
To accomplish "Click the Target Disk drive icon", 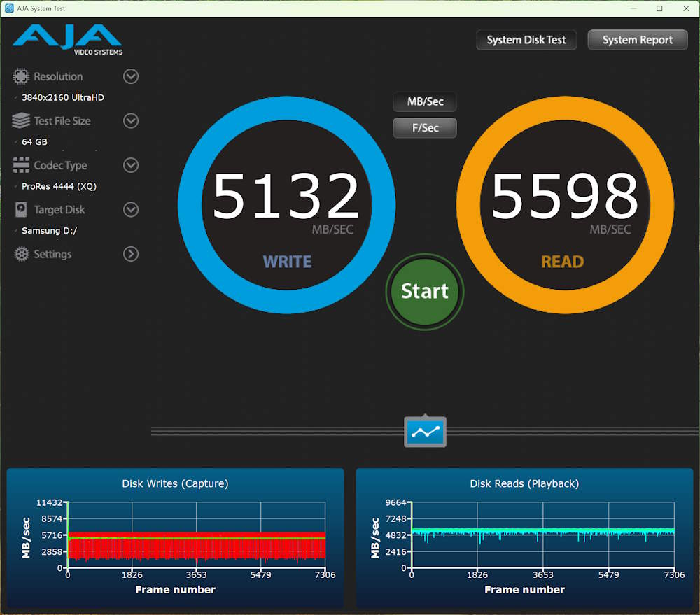I will (x=20, y=209).
